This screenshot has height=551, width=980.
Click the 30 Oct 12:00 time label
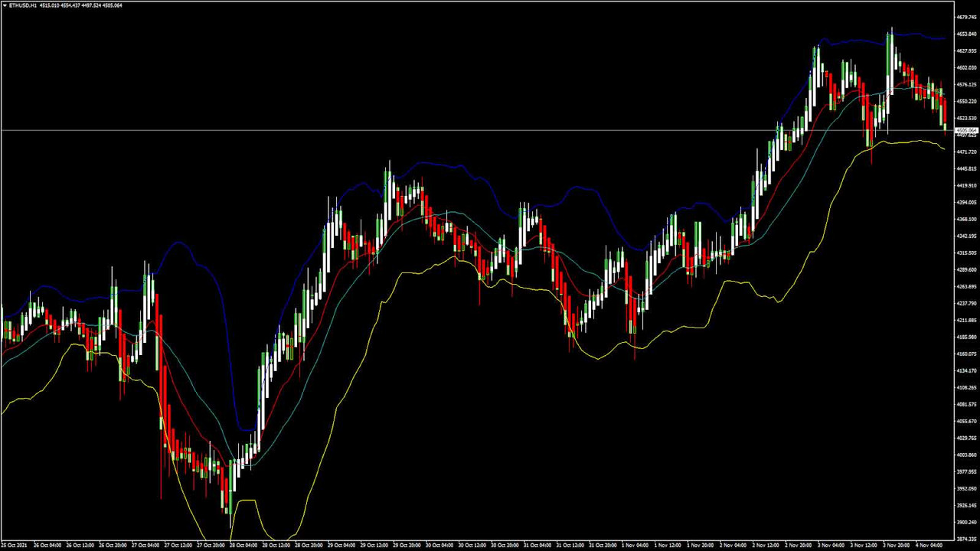[x=471, y=546]
